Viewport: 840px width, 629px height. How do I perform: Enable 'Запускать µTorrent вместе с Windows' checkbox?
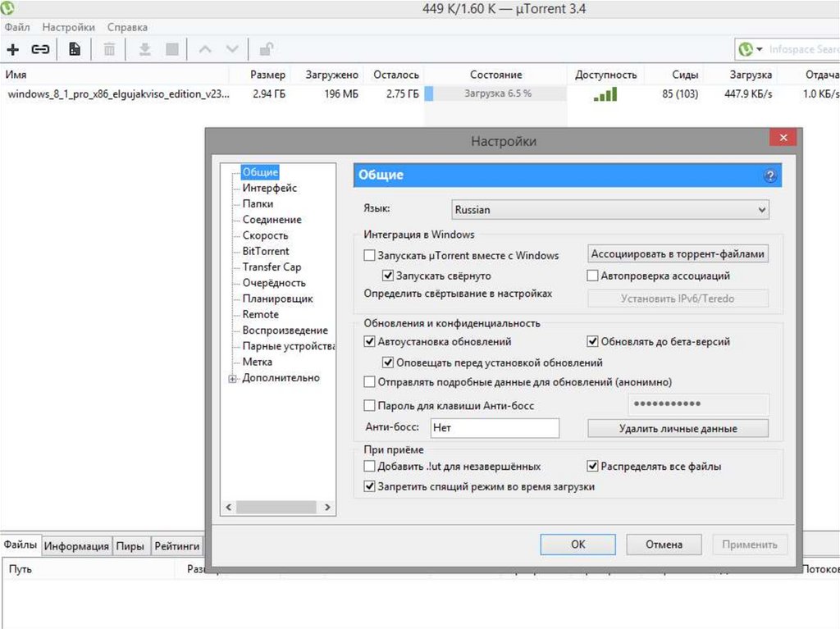(369, 256)
